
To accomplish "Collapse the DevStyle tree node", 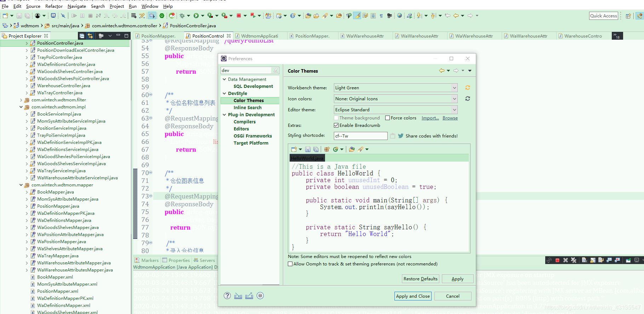I will tap(224, 94).
